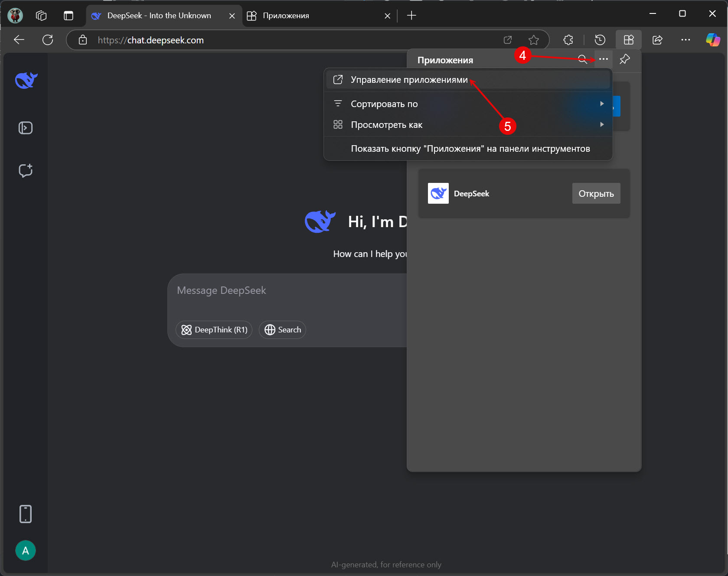View site information via the lock icon

point(83,40)
